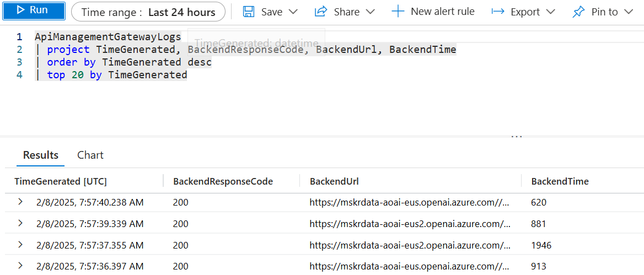Click the Export arrow icon
The width and height of the screenshot is (644, 275).
[x=498, y=12]
